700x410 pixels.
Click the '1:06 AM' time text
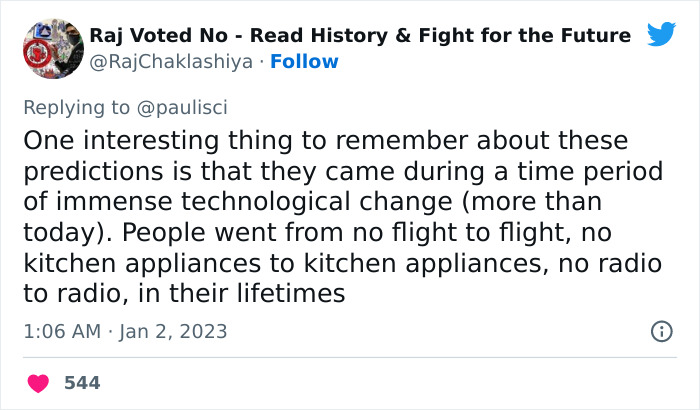tap(61, 331)
